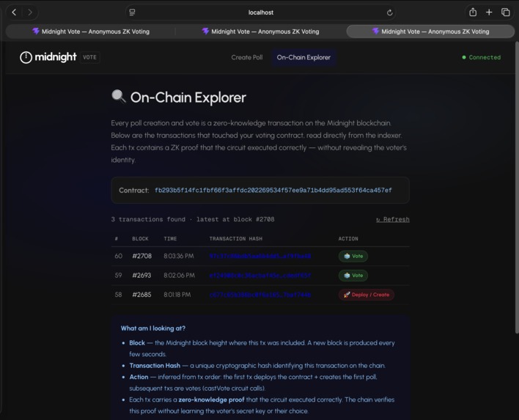Click the rocket icon in Deploy / Create

pos(347,295)
